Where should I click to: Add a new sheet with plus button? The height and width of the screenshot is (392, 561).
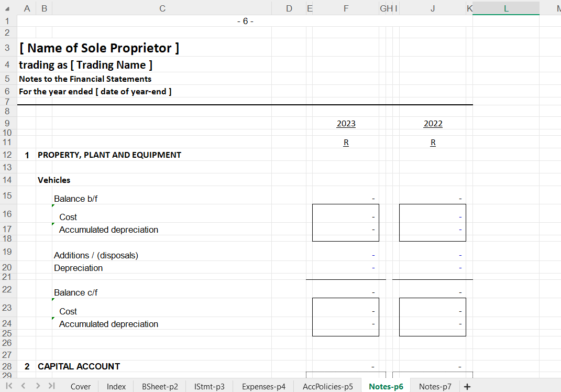tap(467, 387)
